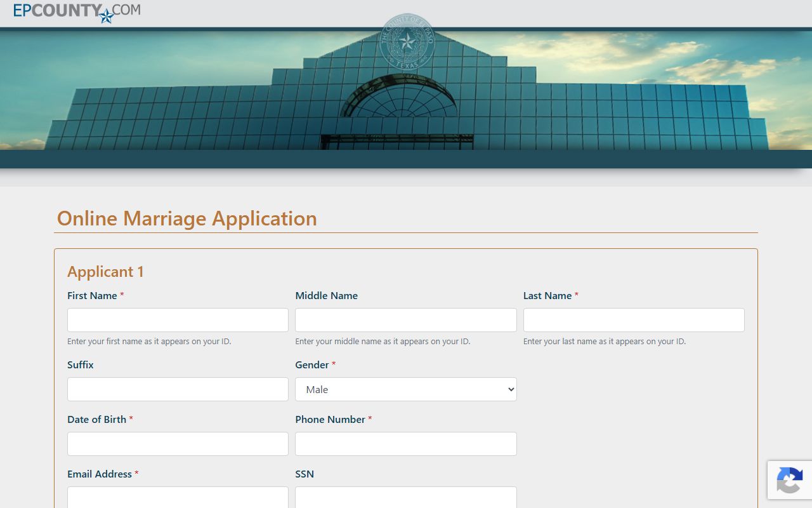Screen dimensions: 812x508
Task: Focus the First Name input field
Action: tap(178, 320)
